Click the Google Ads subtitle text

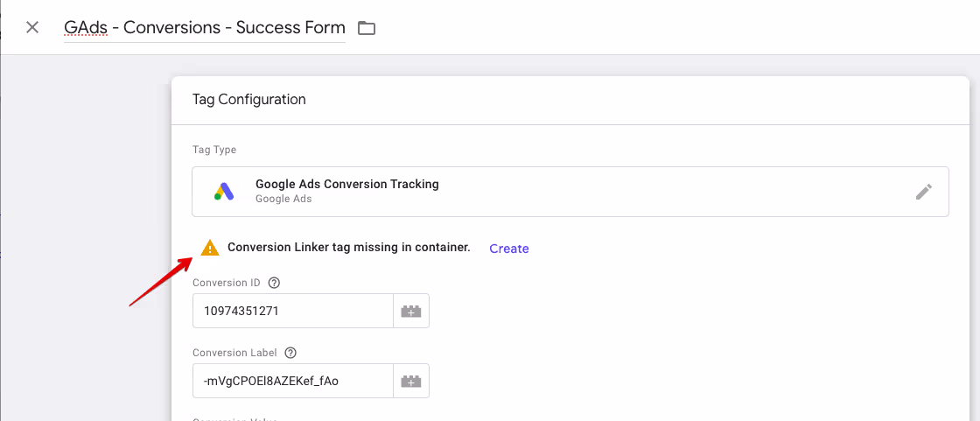[283, 199]
